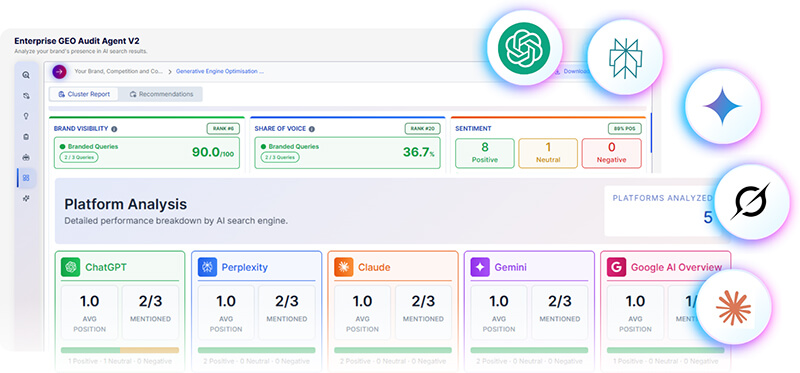Click Perplexity's 2/3 MENTIONED tile
The height and width of the screenshot is (373, 800).
coord(287,312)
